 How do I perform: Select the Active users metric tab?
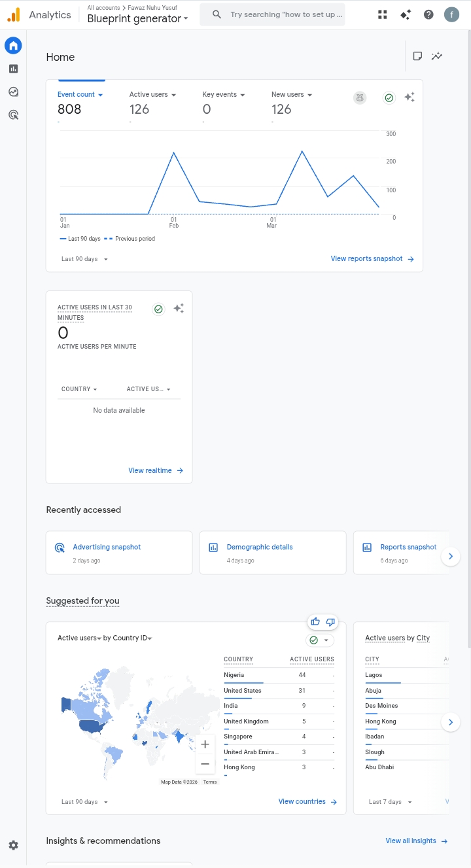point(152,95)
